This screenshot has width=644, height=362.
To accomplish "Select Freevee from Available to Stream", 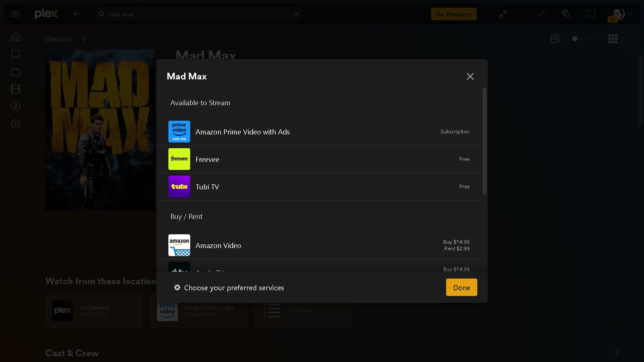I will (x=207, y=159).
